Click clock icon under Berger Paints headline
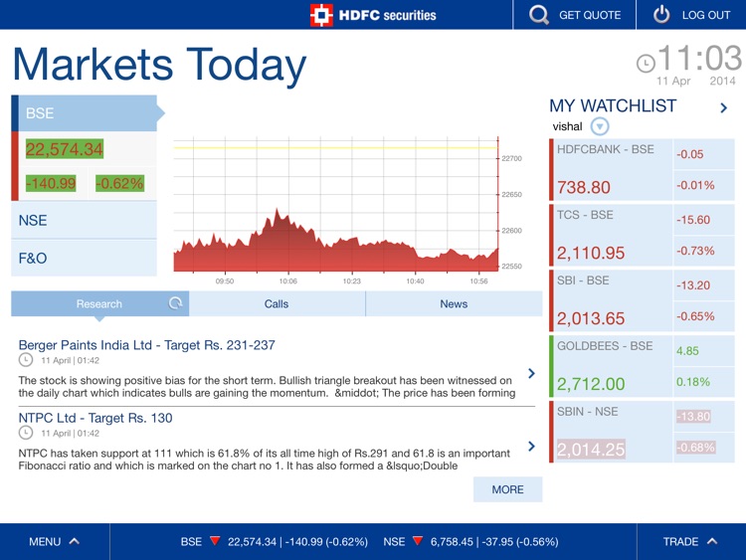 click(26, 360)
